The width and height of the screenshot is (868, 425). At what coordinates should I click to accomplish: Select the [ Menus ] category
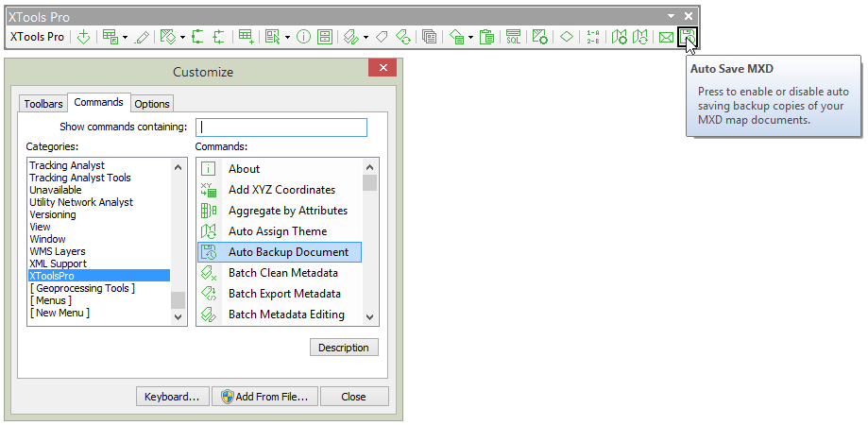click(x=51, y=300)
